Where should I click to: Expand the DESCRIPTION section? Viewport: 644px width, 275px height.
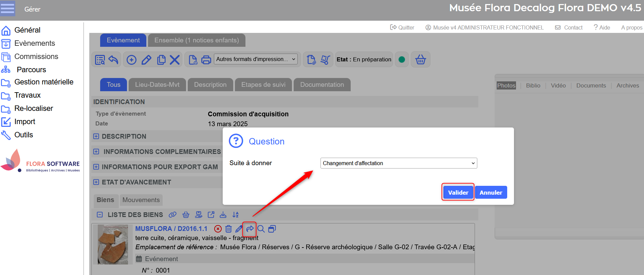[x=96, y=136]
